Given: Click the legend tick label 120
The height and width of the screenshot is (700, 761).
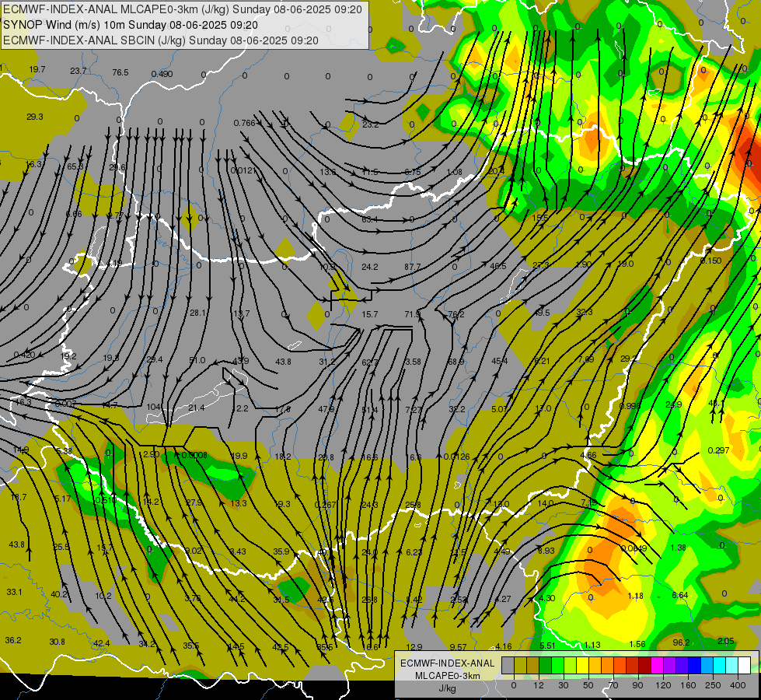Looking at the screenshot, I should pyautogui.click(x=663, y=685).
